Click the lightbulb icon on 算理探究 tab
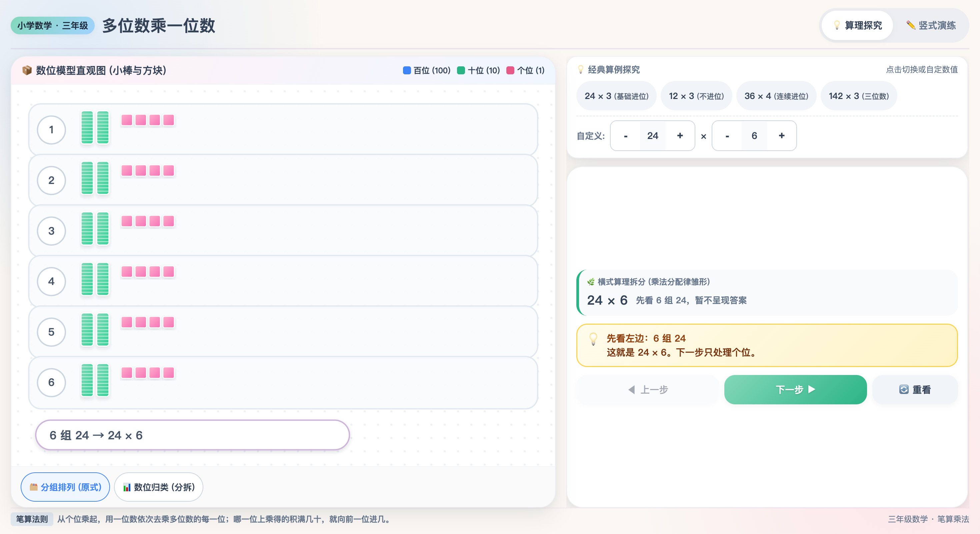This screenshot has width=980, height=534. pyautogui.click(x=837, y=25)
